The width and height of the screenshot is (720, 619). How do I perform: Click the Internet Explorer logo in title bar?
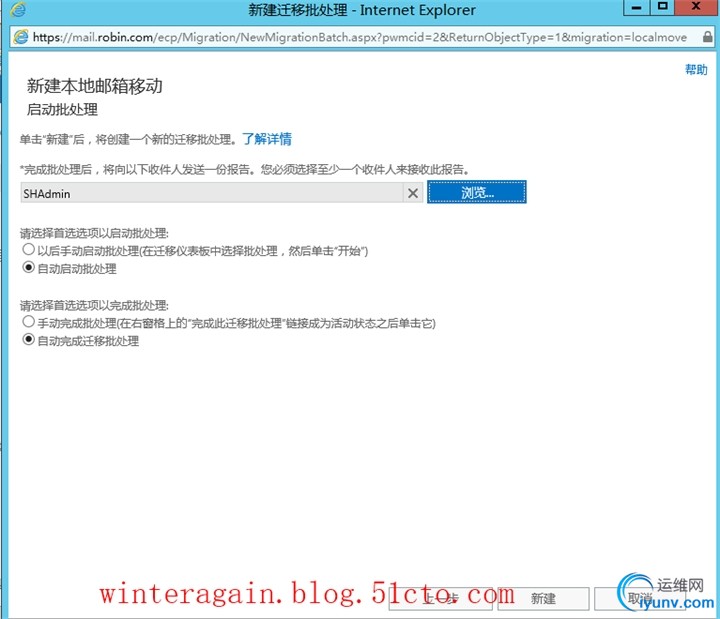18,10
